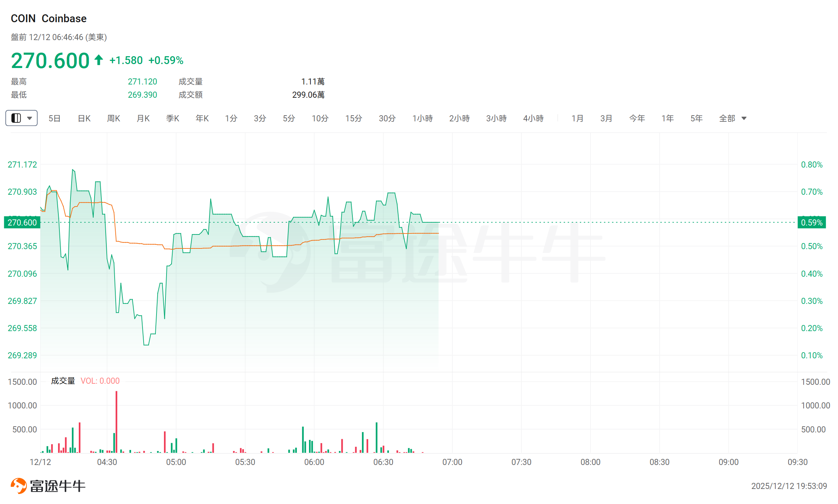Viewport: 838px width, 504px height.
Task: Switch to 月K monthly chart
Action: click(x=143, y=118)
